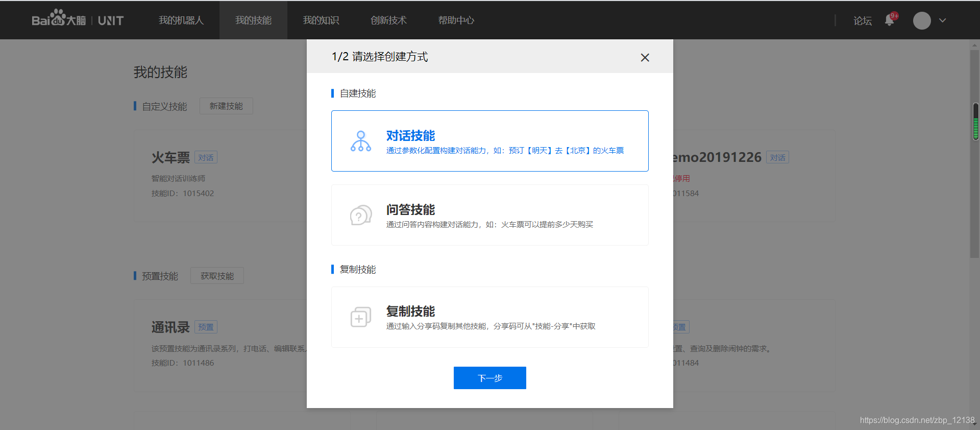Screen dimensions: 980x430
Task: Go to the 论坛 forum link
Action: coord(863,21)
